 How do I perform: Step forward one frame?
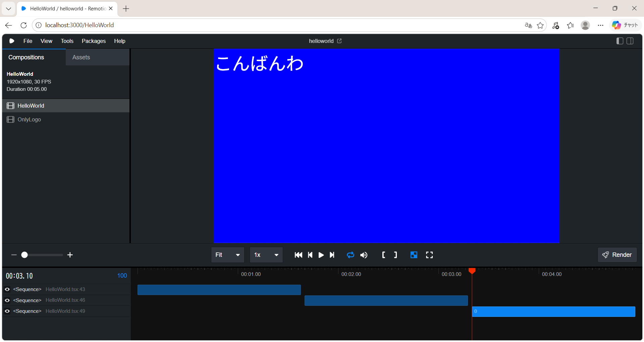point(332,255)
